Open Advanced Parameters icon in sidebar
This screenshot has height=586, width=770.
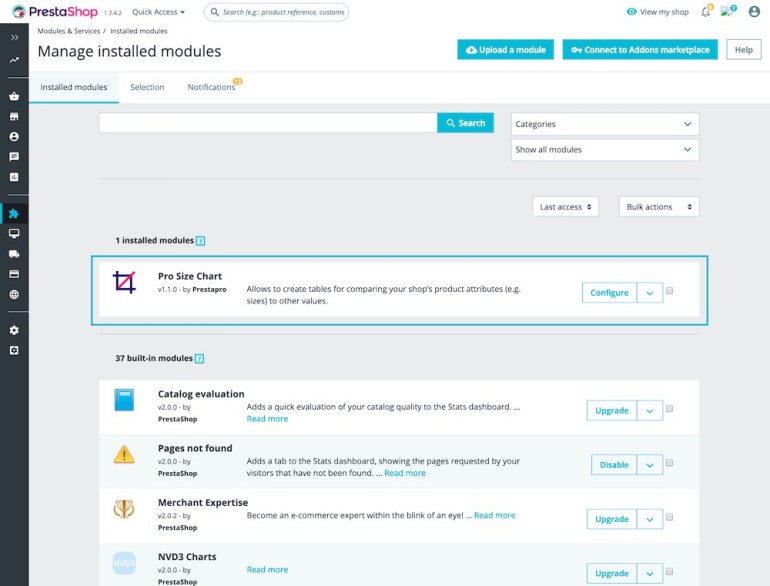(x=14, y=350)
